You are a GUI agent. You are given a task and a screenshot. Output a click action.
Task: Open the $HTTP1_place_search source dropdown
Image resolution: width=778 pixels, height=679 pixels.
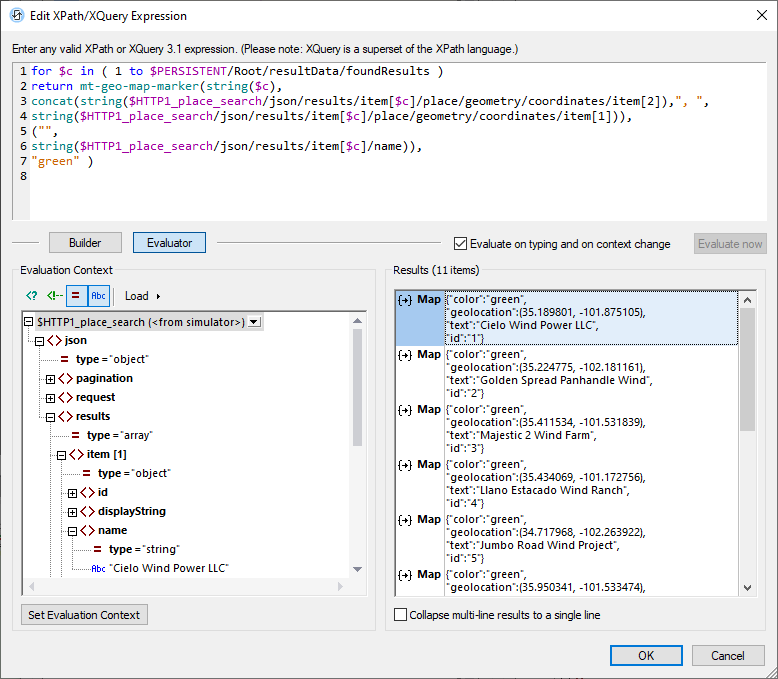pyautogui.click(x=254, y=321)
